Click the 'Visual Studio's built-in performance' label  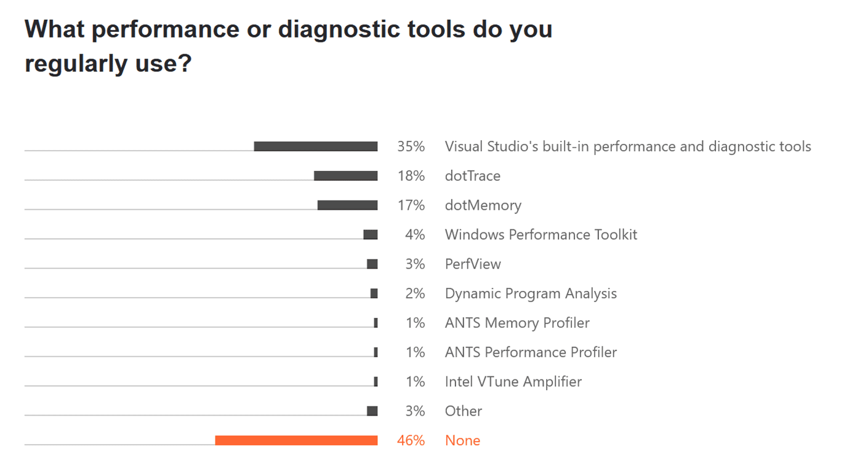pos(628,146)
